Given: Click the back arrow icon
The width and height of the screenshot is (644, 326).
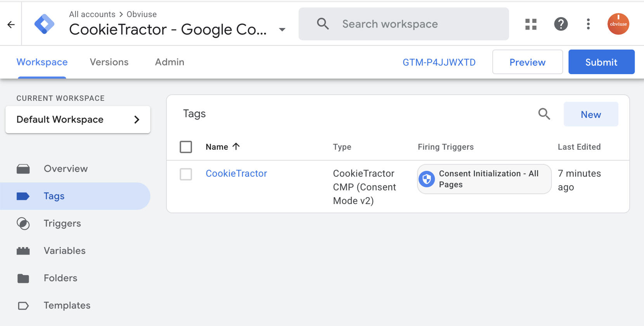Looking at the screenshot, I should point(11,24).
